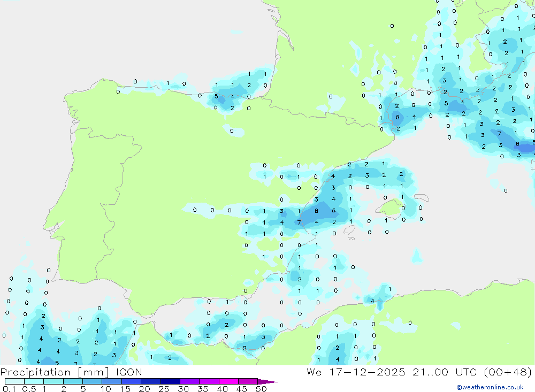The image size is (535, 392).
Task: Click the '21..00 UTC' time label
Action: pyautogui.click(x=445, y=372)
